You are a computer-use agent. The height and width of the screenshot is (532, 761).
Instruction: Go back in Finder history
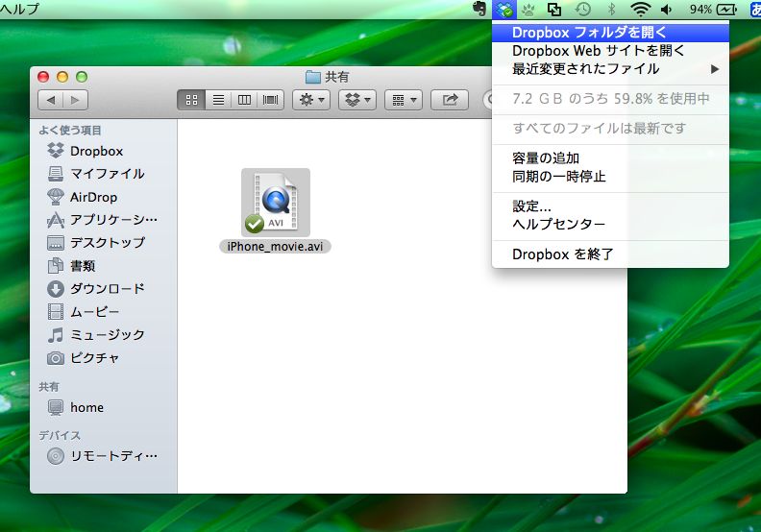click(51, 100)
